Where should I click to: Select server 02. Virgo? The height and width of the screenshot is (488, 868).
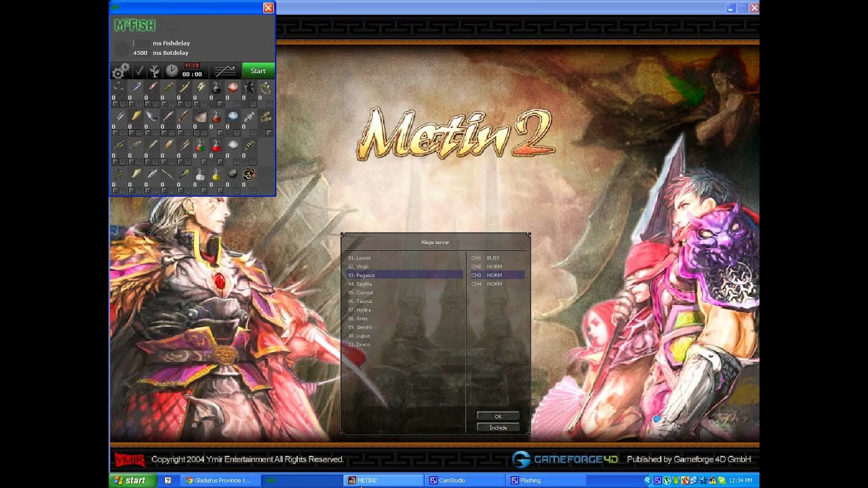[x=405, y=266]
